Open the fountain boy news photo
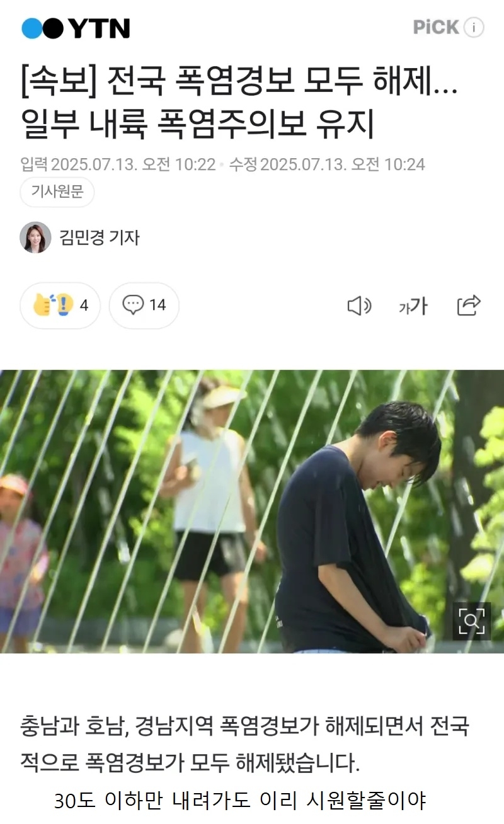 [252, 511]
